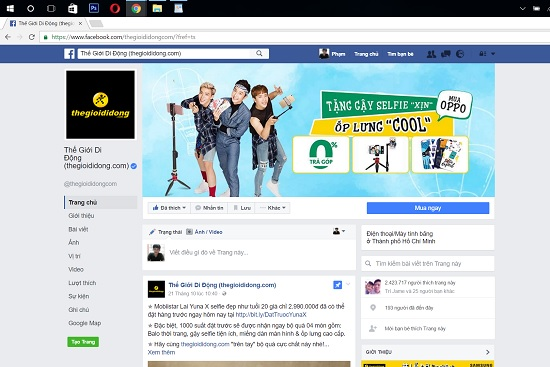
Task: Open Photoshop from the taskbar
Action: (94, 8)
